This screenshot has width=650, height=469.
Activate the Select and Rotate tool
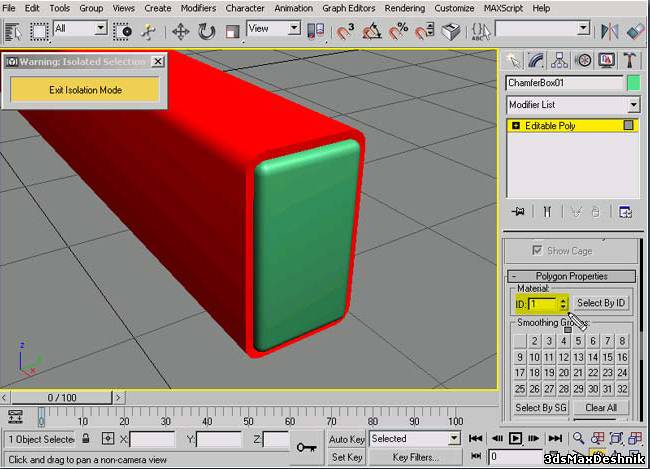[206, 32]
